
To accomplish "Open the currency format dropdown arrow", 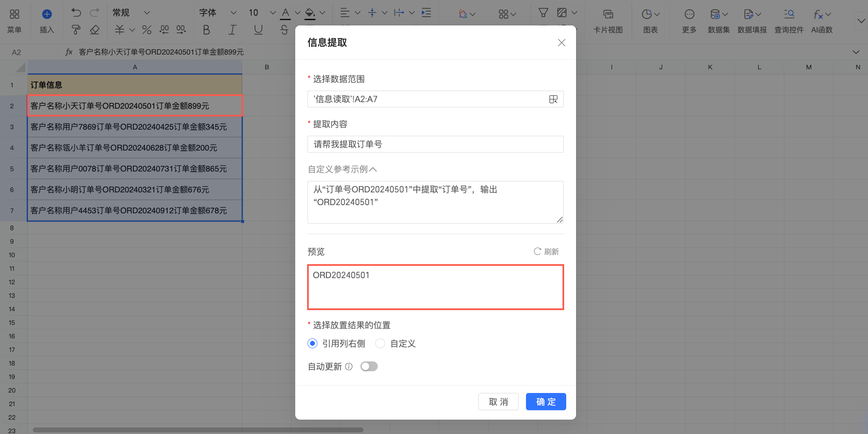I will coord(132,30).
